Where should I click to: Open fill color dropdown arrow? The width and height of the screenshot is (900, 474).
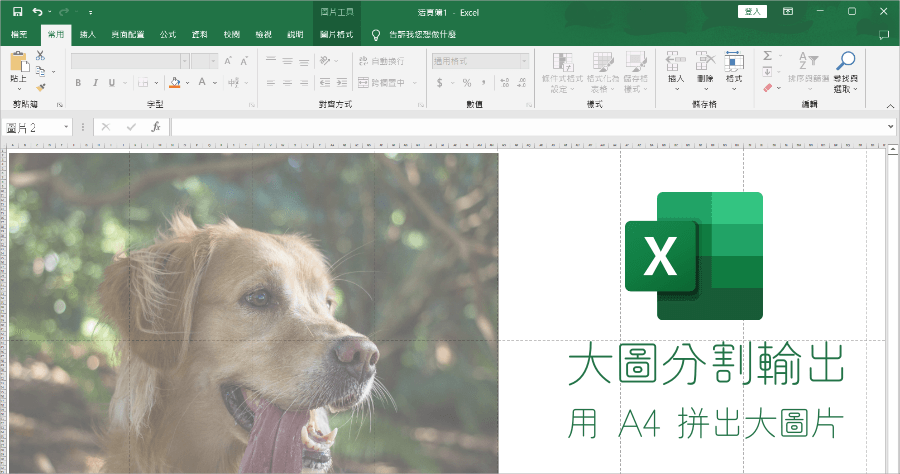[188, 83]
